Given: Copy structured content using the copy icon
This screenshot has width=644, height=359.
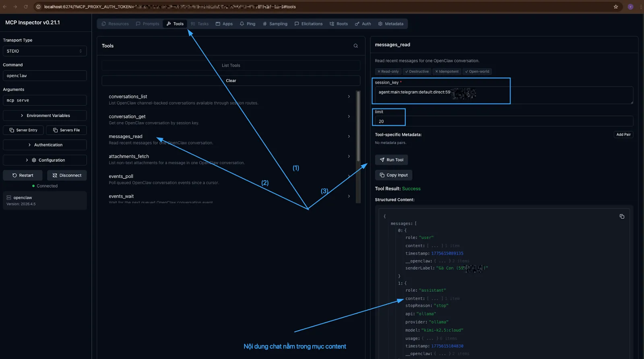Looking at the screenshot, I should tap(622, 217).
